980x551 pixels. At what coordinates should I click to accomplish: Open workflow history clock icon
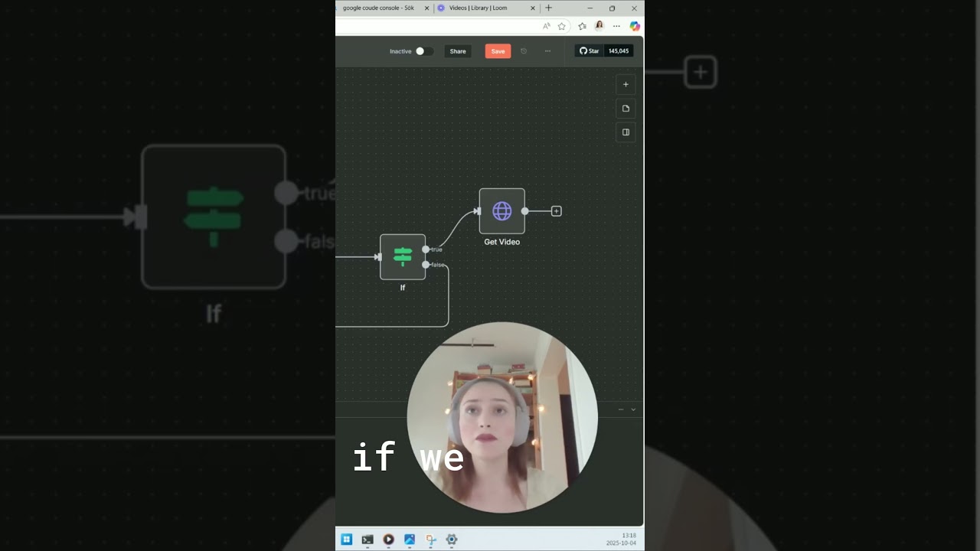tap(524, 51)
